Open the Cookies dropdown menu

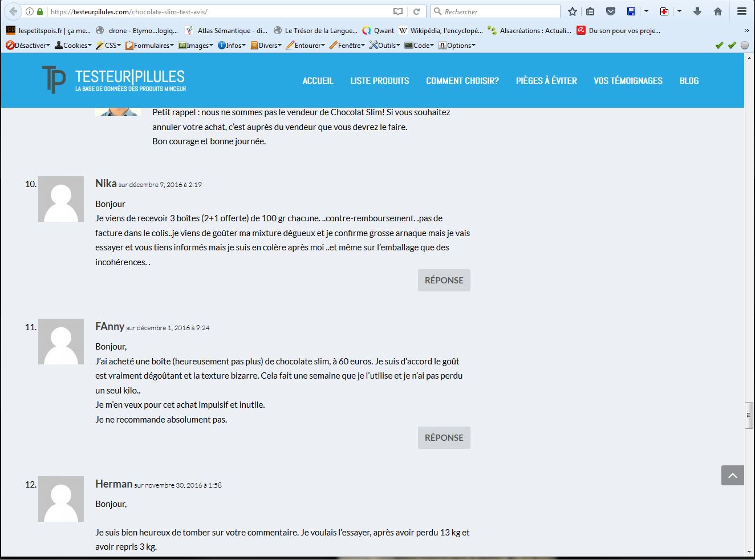pos(73,46)
